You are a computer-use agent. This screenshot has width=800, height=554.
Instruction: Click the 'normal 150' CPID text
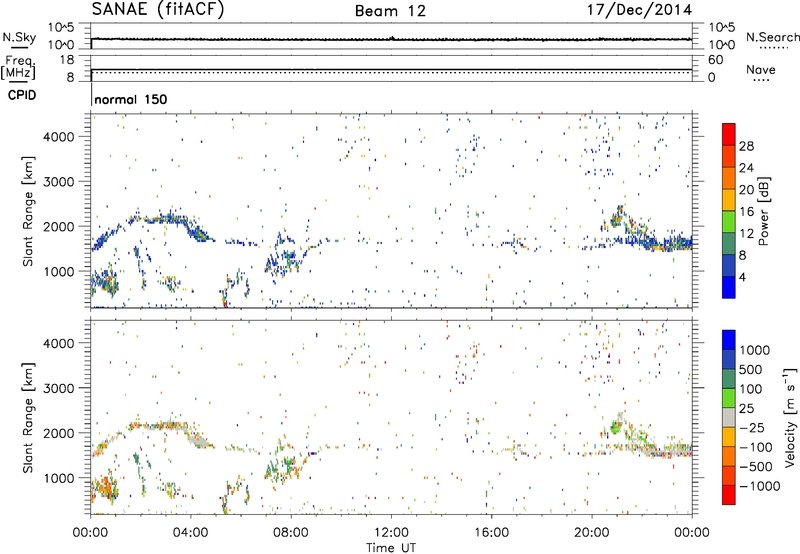pyautogui.click(x=131, y=99)
